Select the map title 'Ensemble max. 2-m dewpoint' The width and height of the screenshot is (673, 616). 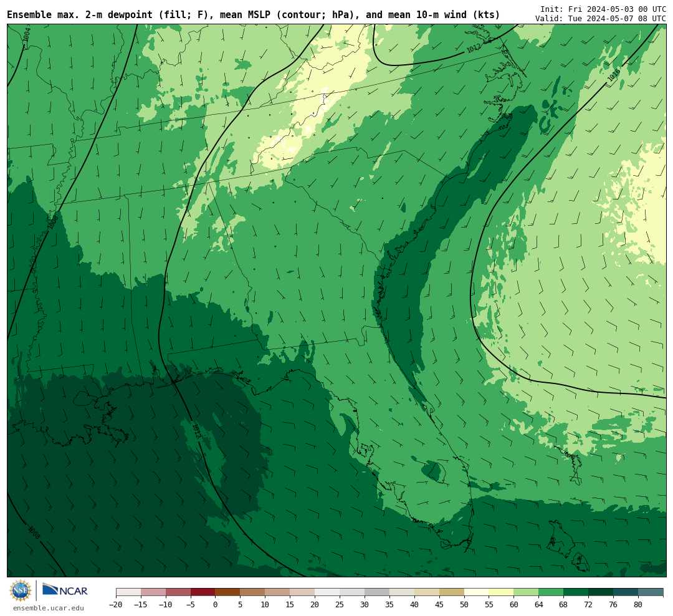(80, 14)
